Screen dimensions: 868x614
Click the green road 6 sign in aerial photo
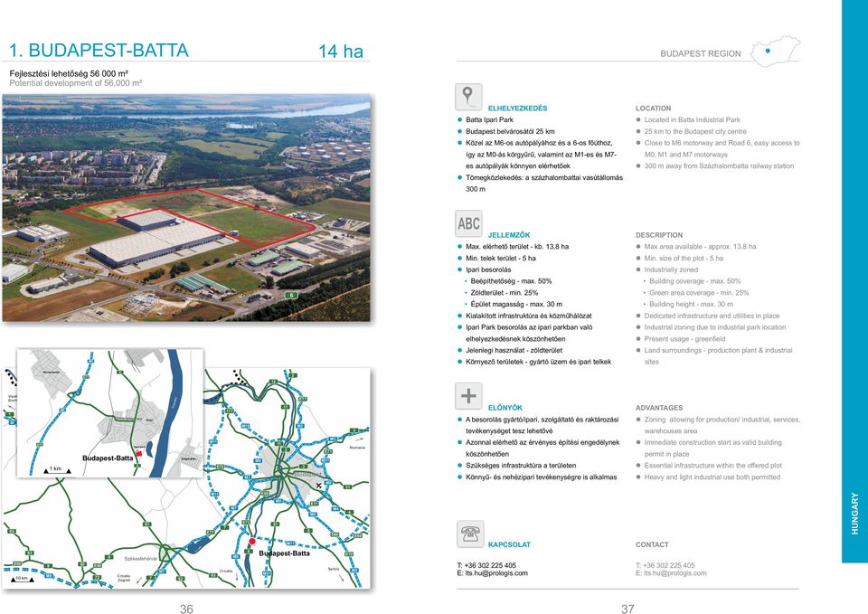(x=292, y=295)
